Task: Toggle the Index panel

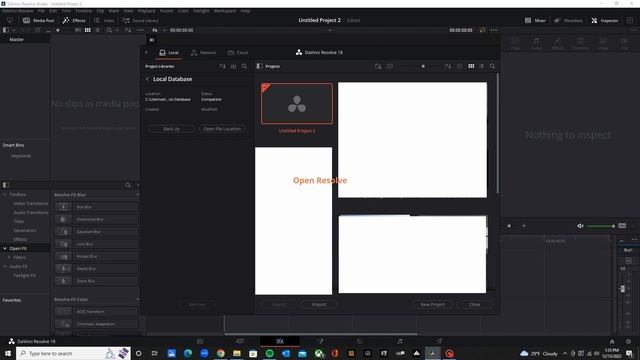Action: [104, 20]
